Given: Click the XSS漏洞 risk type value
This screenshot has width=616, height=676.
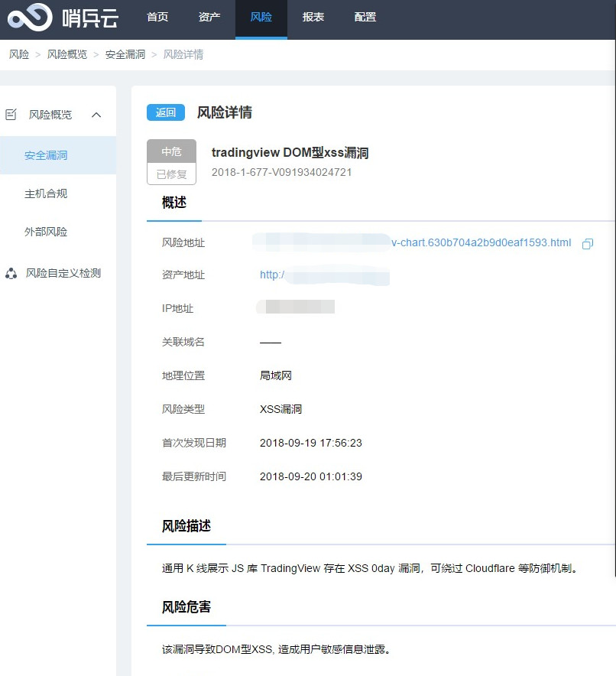Looking at the screenshot, I should click(x=280, y=409).
